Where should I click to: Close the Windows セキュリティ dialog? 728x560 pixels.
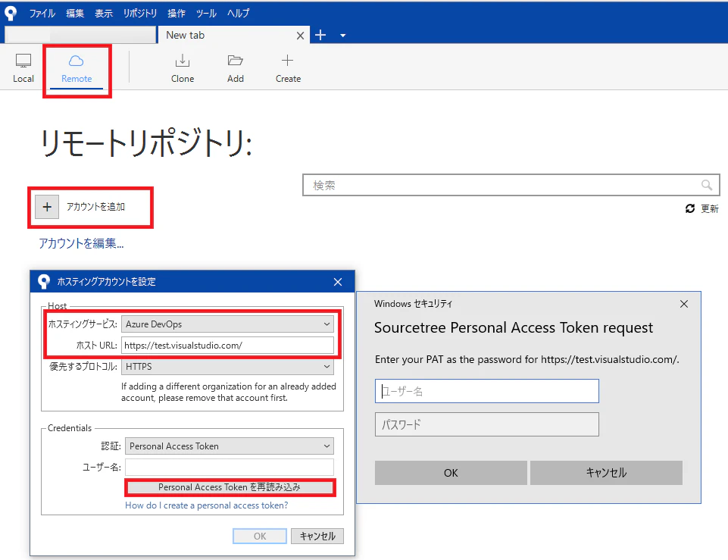pyautogui.click(x=684, y=304)
